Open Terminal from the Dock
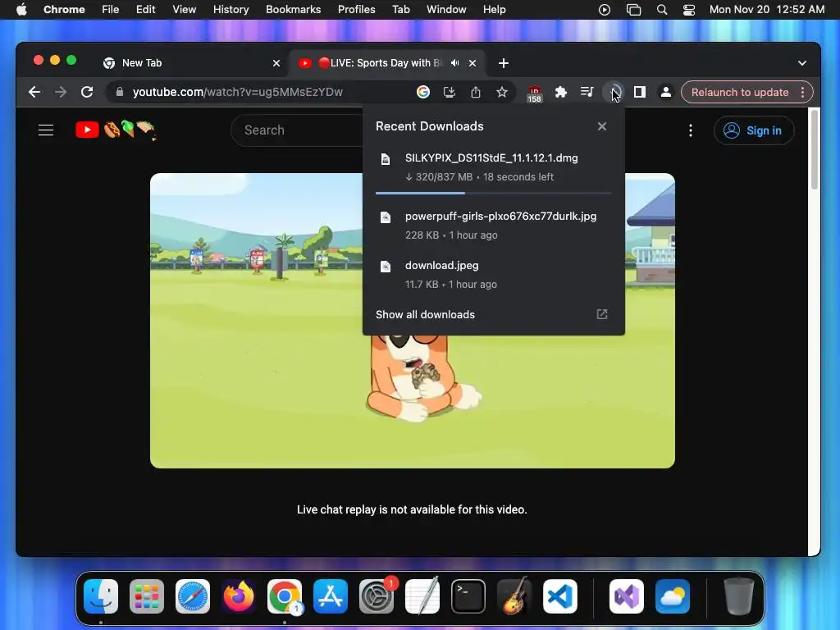The image size is (840, 630). (x=468, y=596)
